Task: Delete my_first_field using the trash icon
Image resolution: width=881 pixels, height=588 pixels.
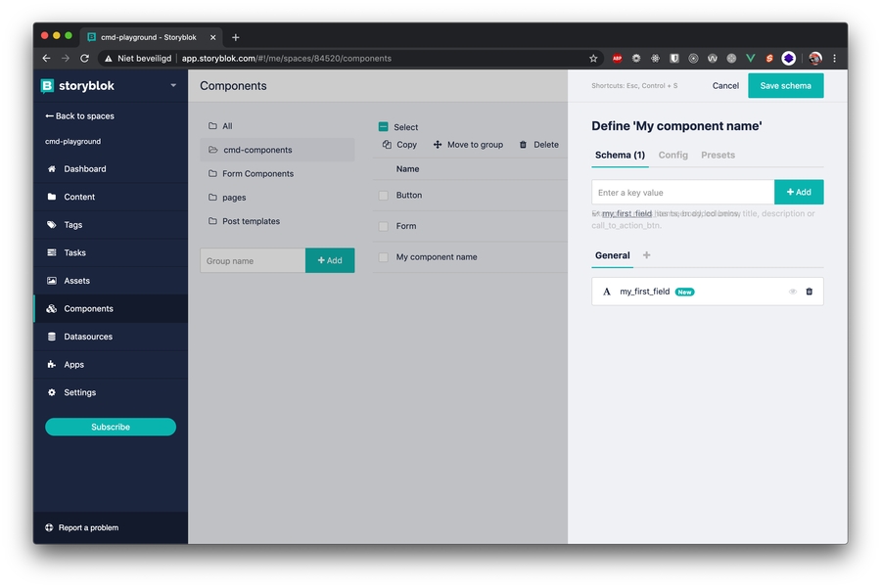Action: click(809, 292)
